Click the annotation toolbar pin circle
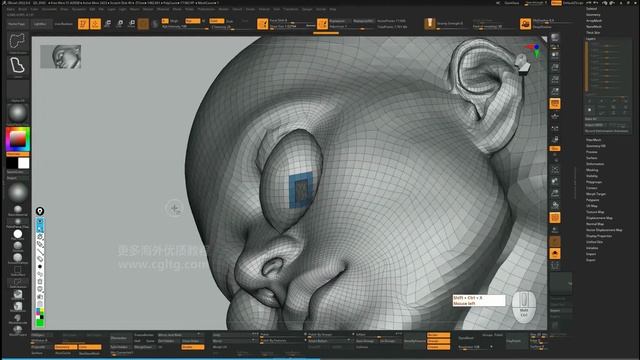Image resolution: width=640 pixels, height=360 pixels. (40, 211)
